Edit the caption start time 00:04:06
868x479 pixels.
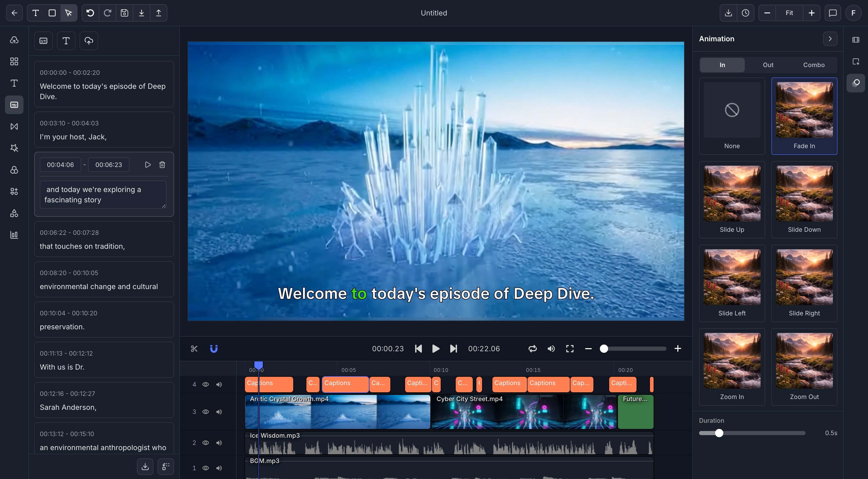60,165
